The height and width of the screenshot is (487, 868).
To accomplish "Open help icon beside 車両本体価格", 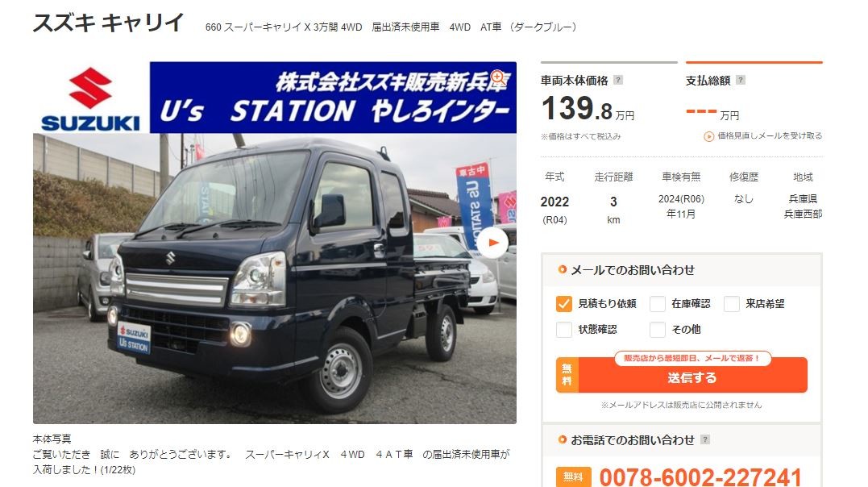I will click(618, 81).
